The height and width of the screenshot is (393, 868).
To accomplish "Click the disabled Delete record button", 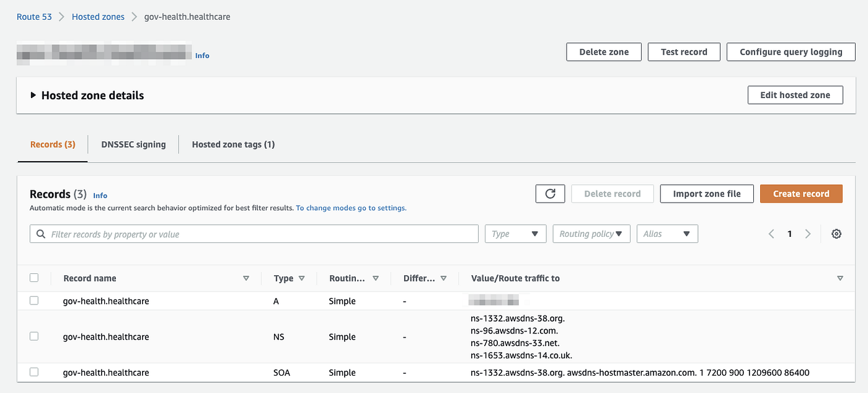I will [613, 193].
